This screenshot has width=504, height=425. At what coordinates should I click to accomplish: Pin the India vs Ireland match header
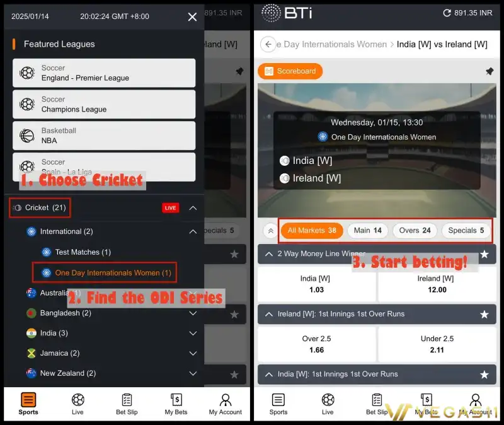490,72
